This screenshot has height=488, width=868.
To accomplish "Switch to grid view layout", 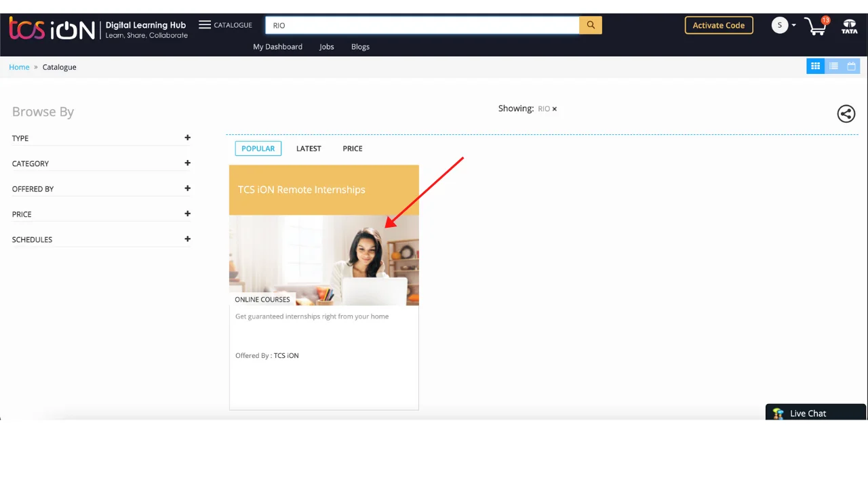I will [x=815, y=66].
